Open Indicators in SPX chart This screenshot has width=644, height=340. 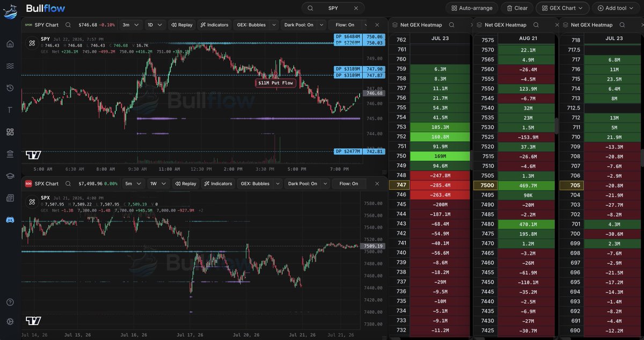click(218, 184)
